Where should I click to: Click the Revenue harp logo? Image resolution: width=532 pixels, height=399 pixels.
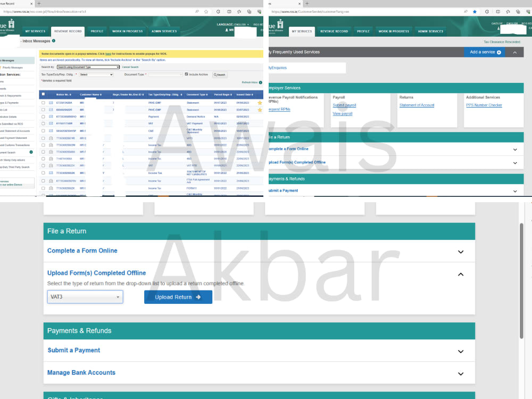pyautogui.click(x=11, y=26)
